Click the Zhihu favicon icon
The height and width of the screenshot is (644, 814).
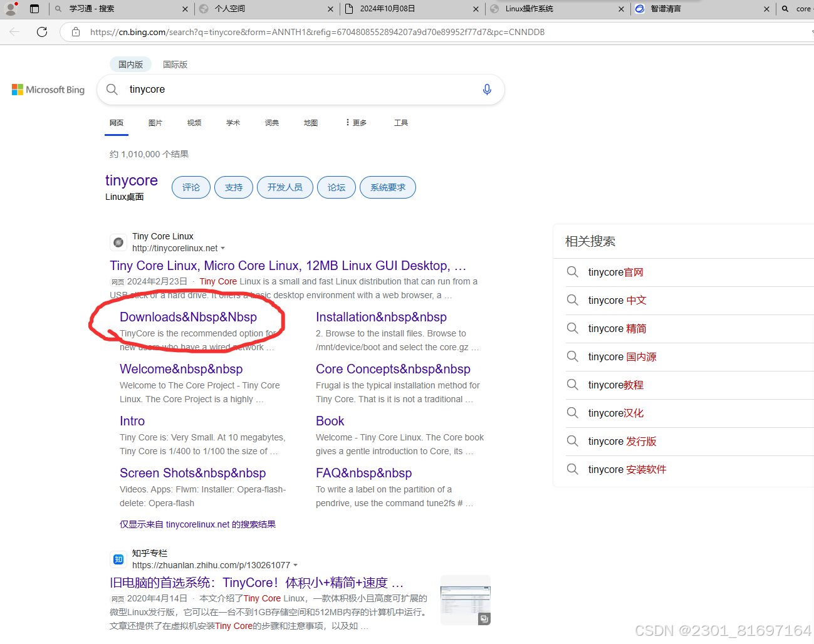pos(118,559)
